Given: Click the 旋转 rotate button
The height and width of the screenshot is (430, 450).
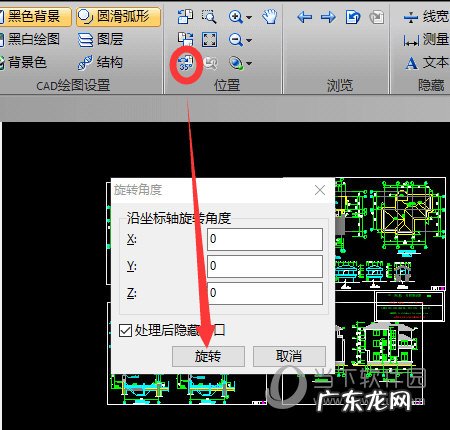Looking at the screenshot, I should [208, 356].
